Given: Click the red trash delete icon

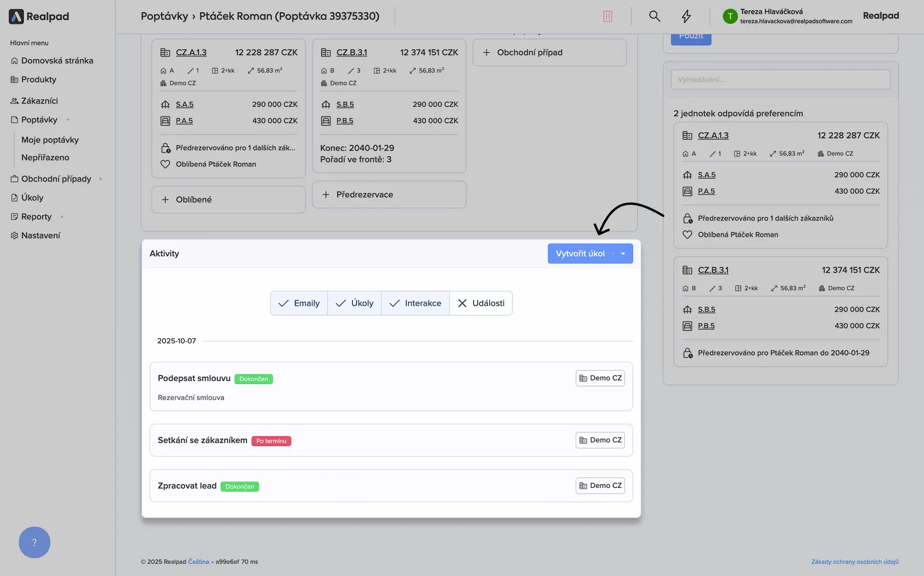Looking at the screenshot, I should [607, 16].
